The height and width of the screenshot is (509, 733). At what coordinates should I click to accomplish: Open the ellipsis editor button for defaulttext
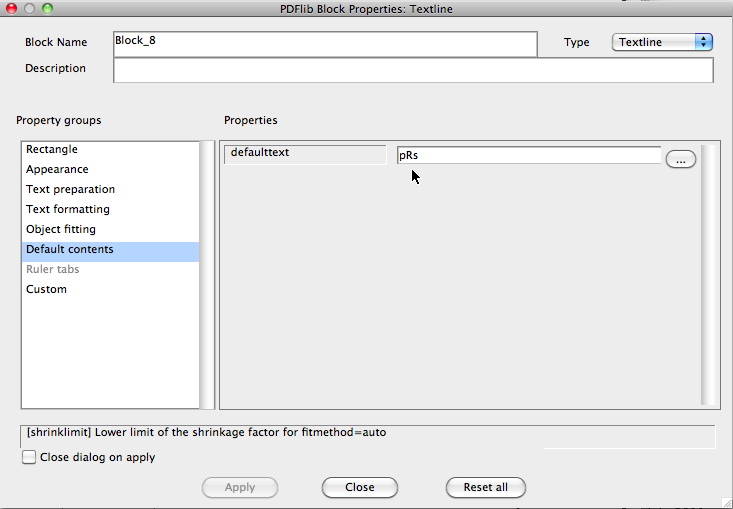tap(681, 159)
